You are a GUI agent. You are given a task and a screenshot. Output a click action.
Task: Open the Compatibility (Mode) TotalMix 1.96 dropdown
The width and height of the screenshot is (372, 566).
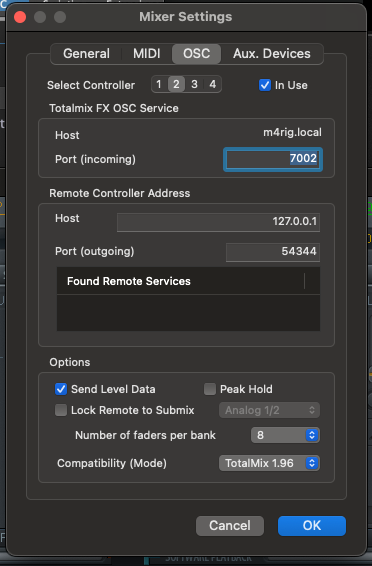coord(269,463)
